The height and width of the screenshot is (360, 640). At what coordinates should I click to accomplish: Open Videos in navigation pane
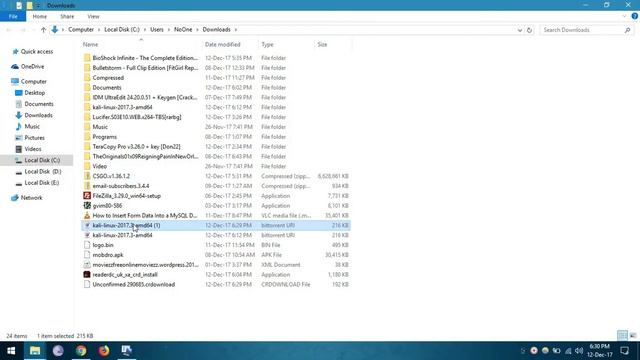33,149
